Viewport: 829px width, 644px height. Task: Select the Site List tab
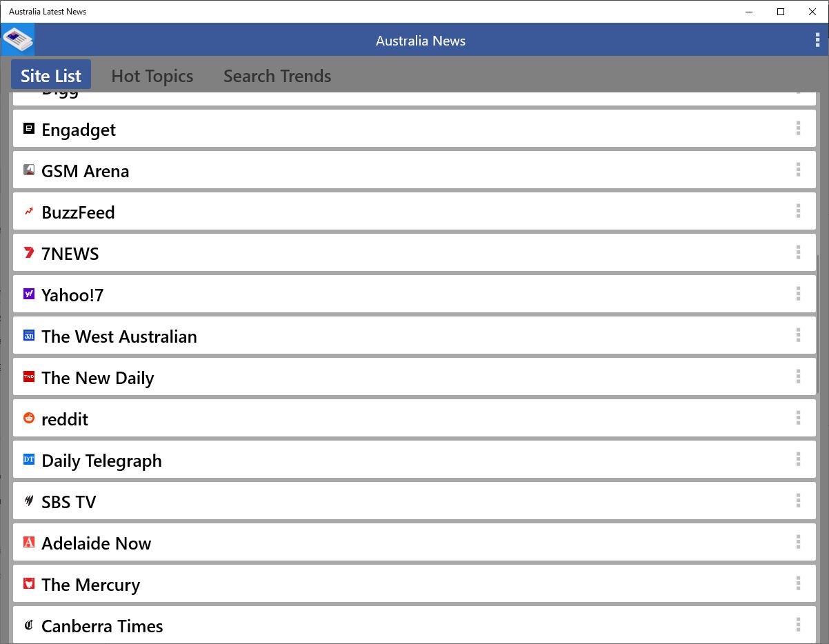(51, 75)
